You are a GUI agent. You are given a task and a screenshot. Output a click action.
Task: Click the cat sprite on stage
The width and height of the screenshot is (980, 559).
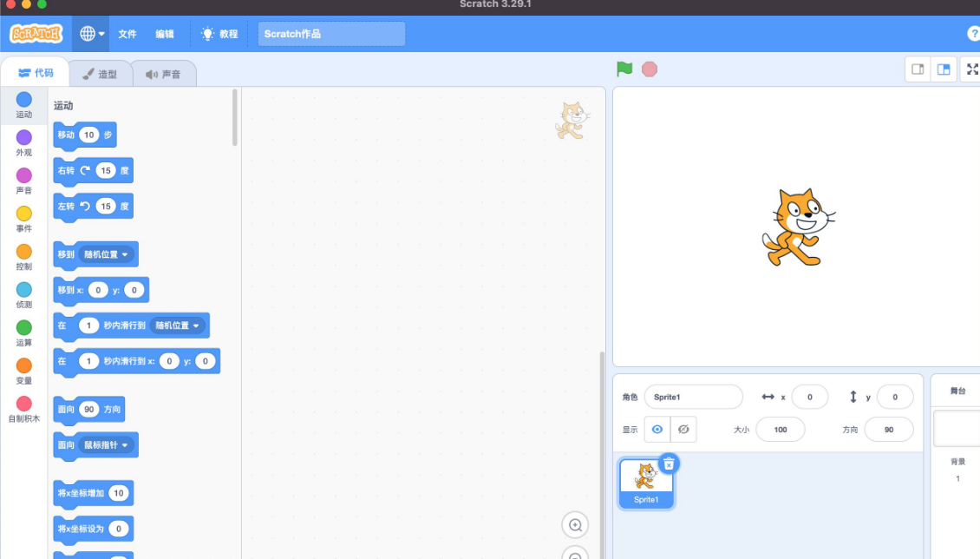point(798,227)
